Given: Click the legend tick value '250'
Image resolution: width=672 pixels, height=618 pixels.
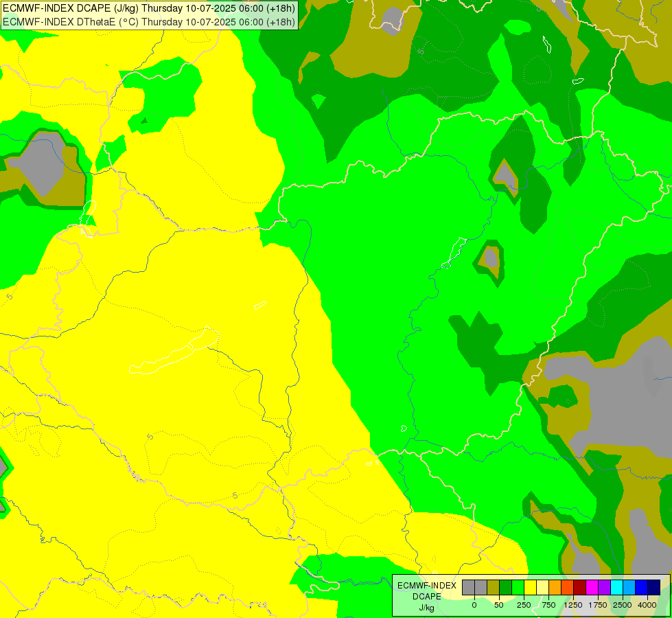Looking at the screenshot, I should tap(524, 605).
